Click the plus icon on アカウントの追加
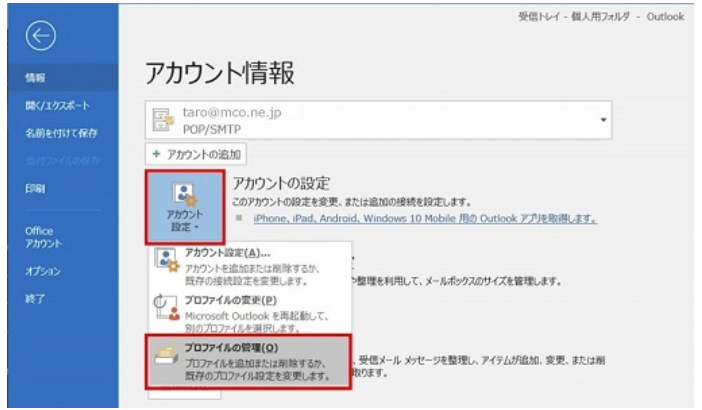The width and height of the screenshot is (702, 410). [x=156, y=154]
